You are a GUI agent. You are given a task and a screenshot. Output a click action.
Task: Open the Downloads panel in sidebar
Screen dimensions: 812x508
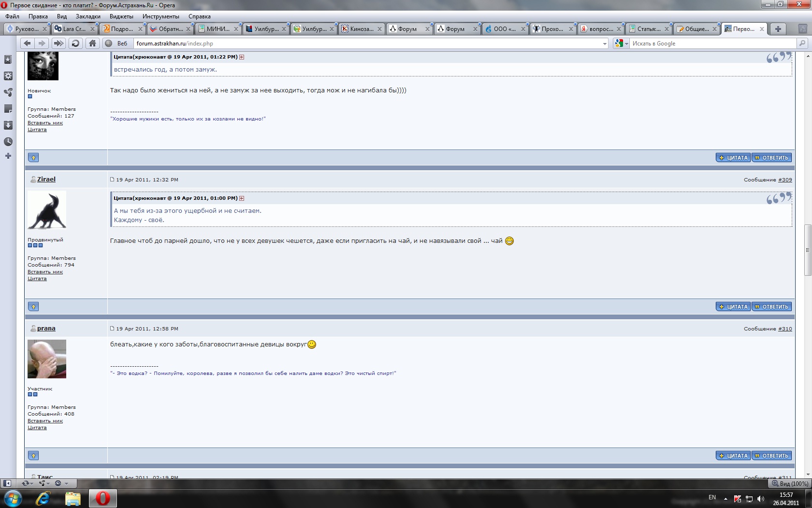click(x=8, y=125)
